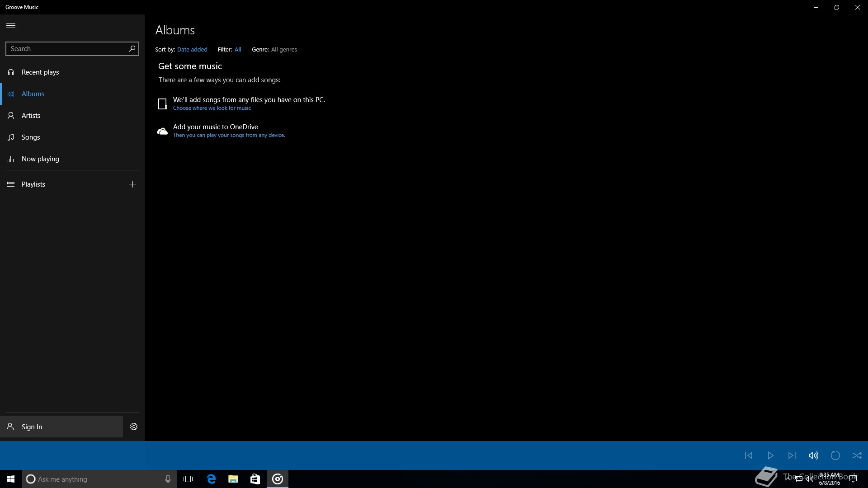Open the Genre All genres dropdown
868x488 pixels.
point(284,50)
